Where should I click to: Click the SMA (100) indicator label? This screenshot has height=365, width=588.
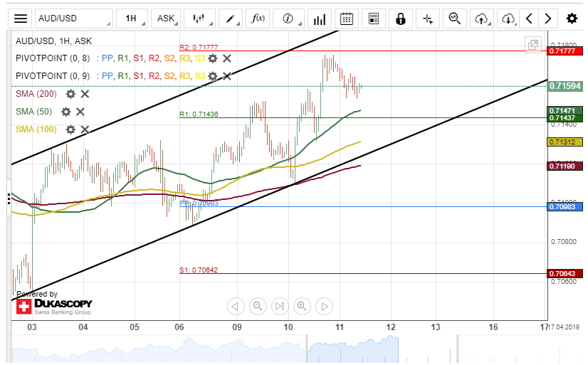(x=36, y=129)
